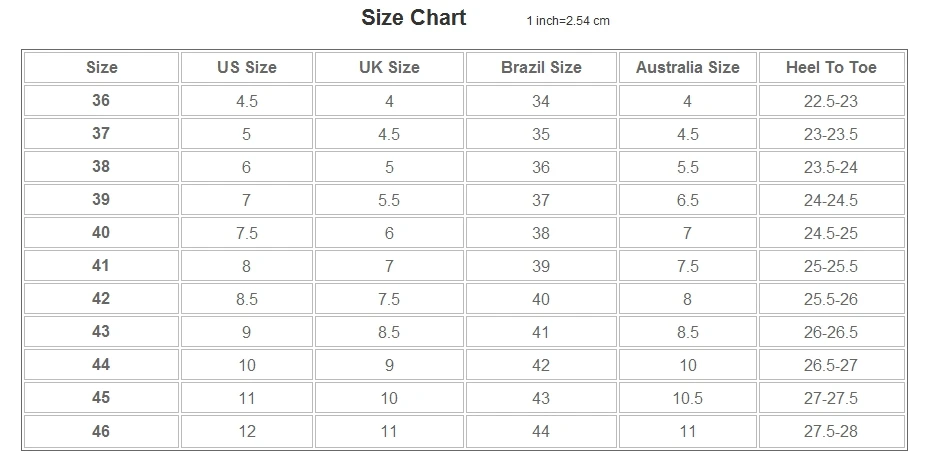Viewport: 927px width, 472px height.
Task: Click the Brazil Size column header
Action: click(541, 67)
